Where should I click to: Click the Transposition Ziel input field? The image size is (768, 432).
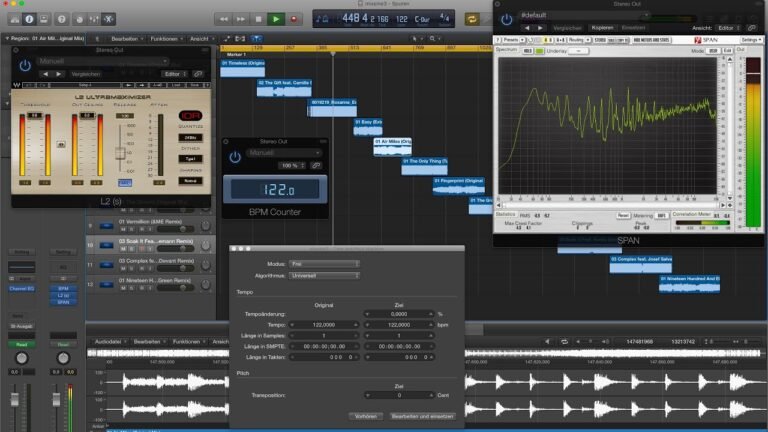click(399, 395)
